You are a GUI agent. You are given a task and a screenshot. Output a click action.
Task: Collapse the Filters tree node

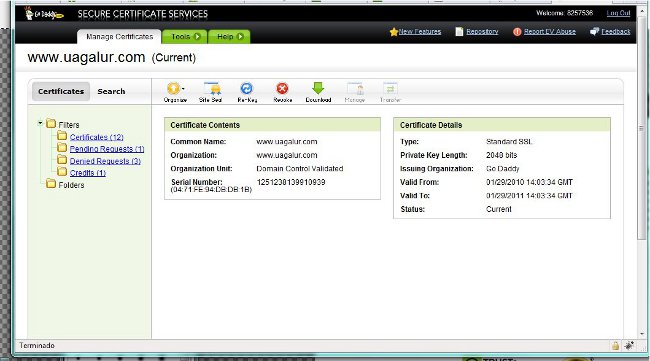click(x=40, y=123)
